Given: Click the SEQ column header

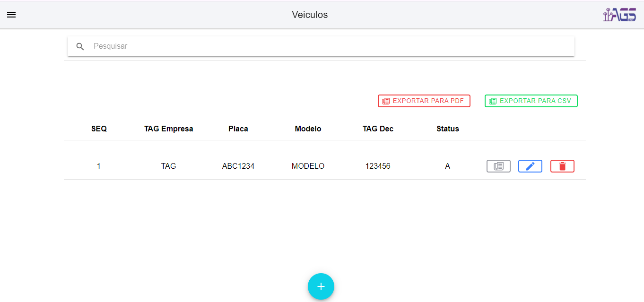Looking at the screenshot, I should (x=99, y=129).
